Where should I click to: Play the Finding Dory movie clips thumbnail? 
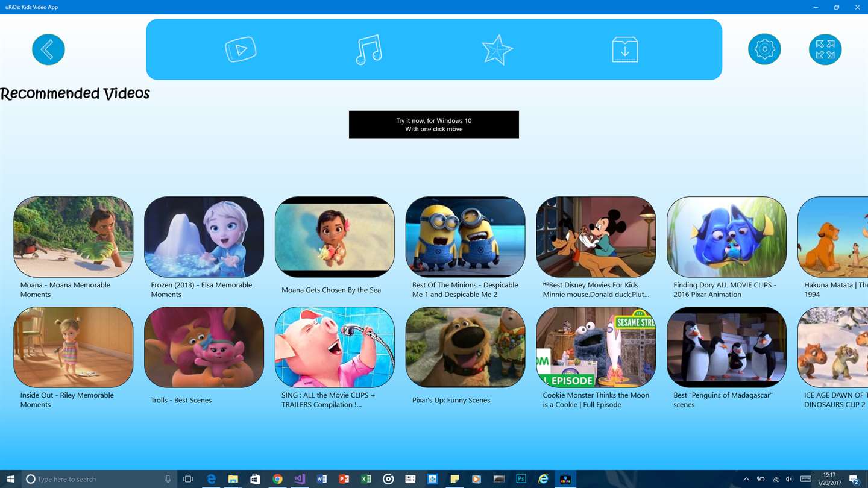pos(727,237)
